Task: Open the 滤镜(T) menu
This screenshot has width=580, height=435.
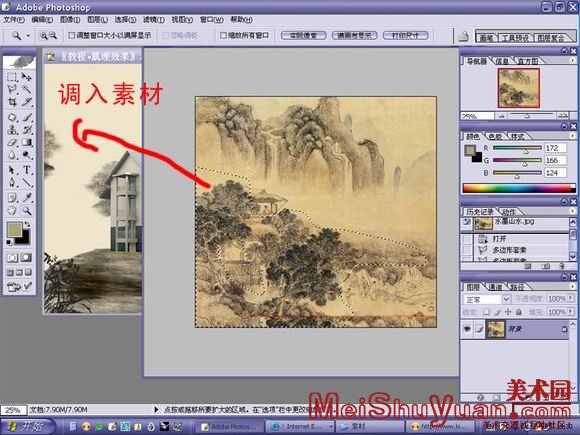Action: tap(154, 19)
